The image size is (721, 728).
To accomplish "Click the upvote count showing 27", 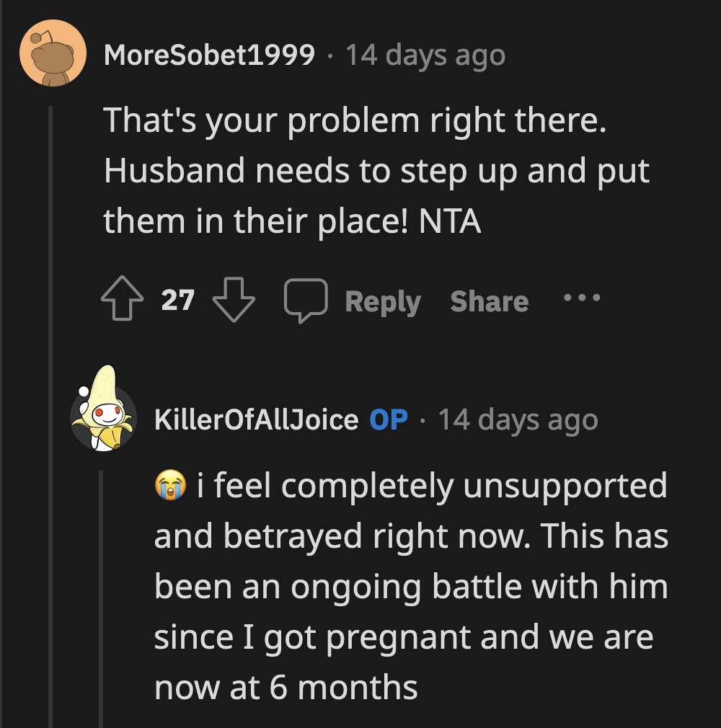I will 179,300.
